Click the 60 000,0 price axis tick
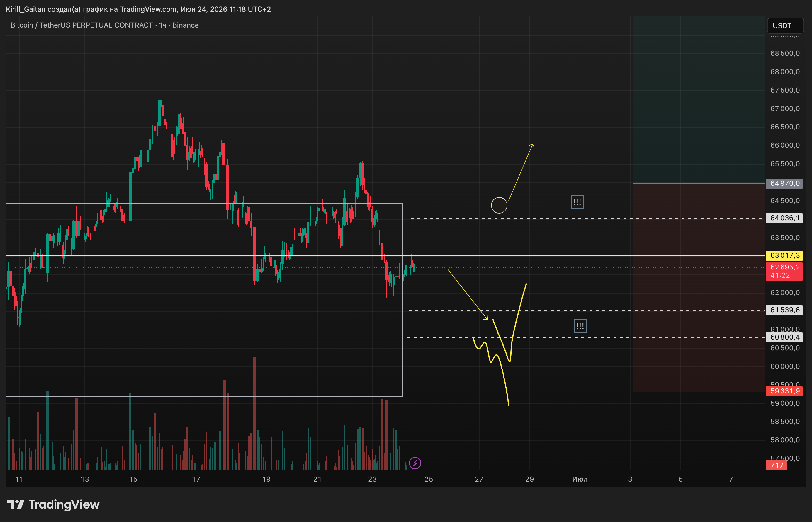This screenshot has height=522, width=812. pos(785,366)
